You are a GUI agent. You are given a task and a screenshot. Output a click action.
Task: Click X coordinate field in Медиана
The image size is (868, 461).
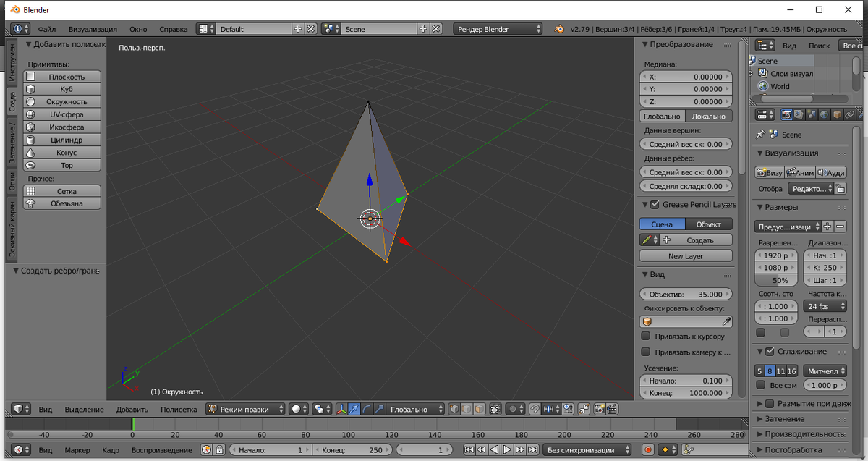coord(686,76)
